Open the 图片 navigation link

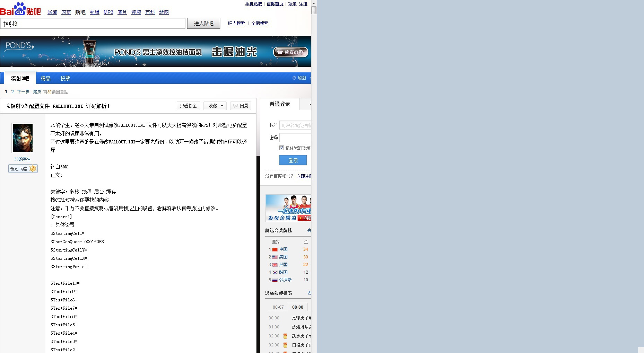(122, 12)
